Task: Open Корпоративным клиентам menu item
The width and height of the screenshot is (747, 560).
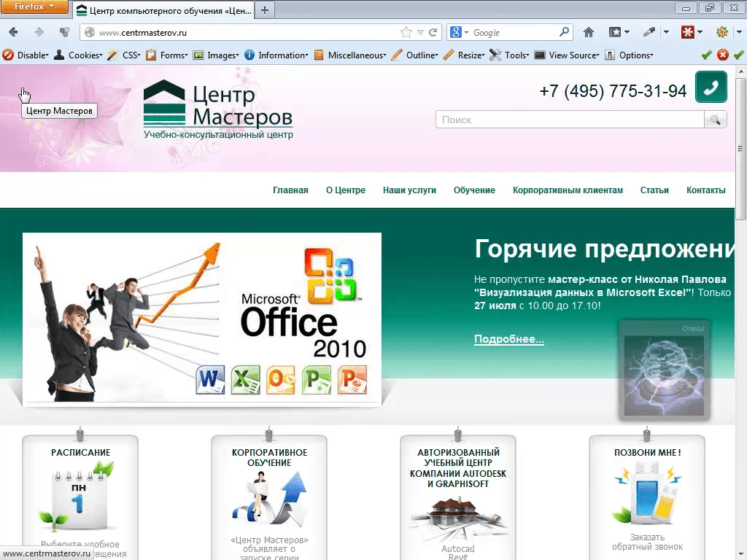Action: [568, 190]
